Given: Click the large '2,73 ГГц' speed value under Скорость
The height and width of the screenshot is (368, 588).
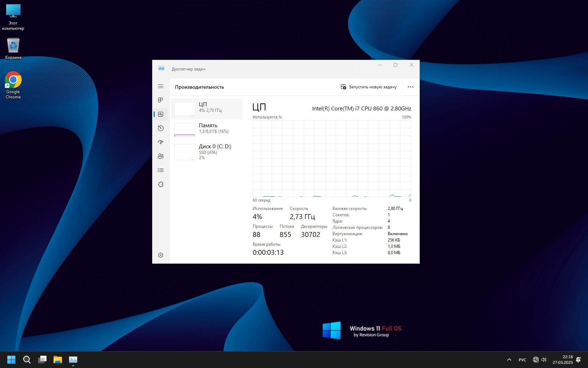Looking at the screenshot, I should (302, 217).
